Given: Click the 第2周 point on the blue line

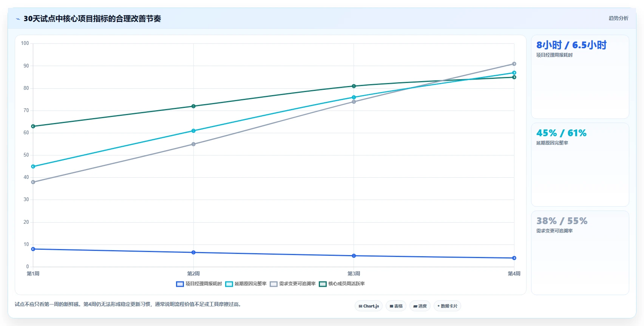Looking at the screenshot, I should (x=193, y=252).
